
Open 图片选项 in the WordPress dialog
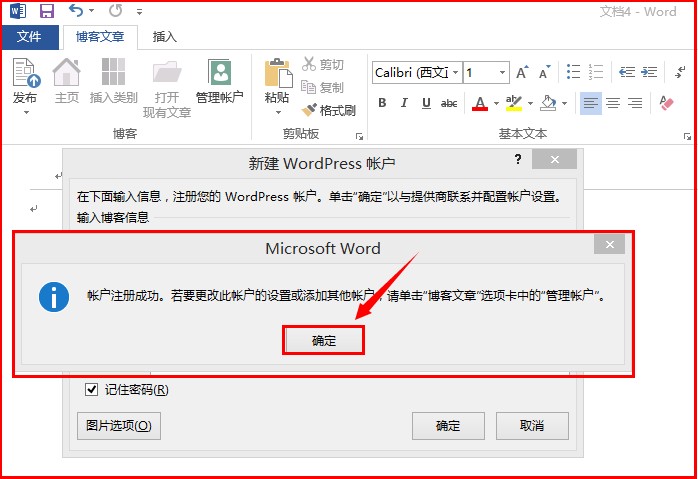pyautogui.click(x=119, y=426)
